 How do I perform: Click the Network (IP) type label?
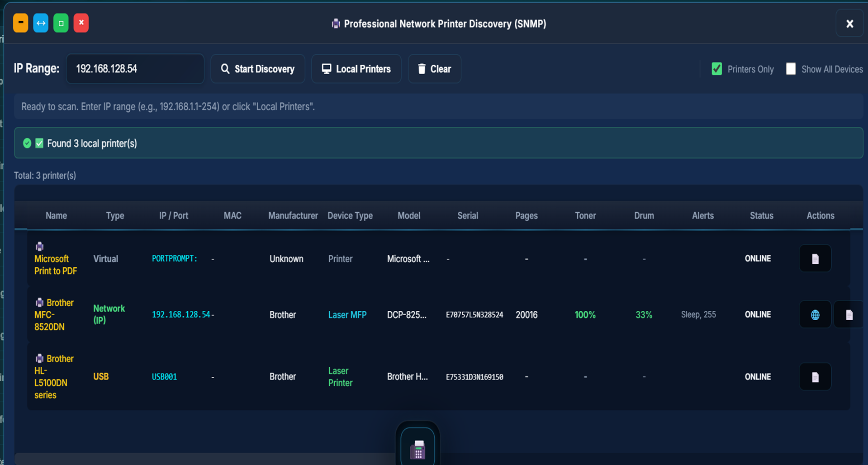point(109,314)
